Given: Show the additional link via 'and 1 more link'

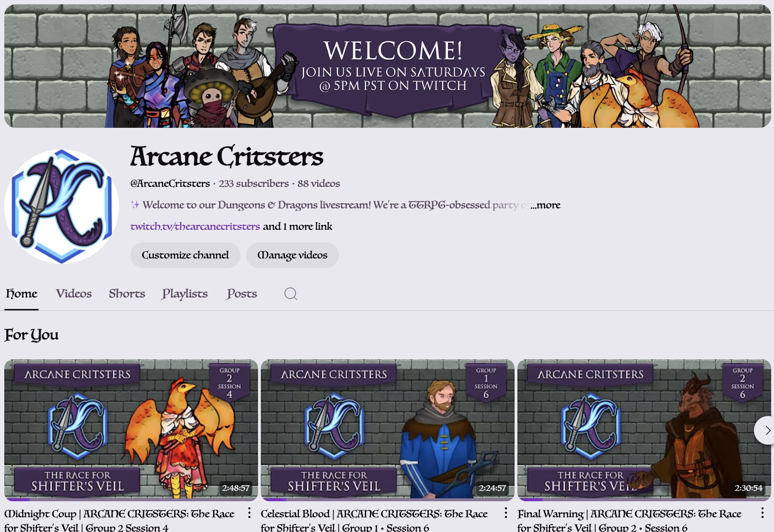Looking at the screenshot, I should tap(297, 226).
